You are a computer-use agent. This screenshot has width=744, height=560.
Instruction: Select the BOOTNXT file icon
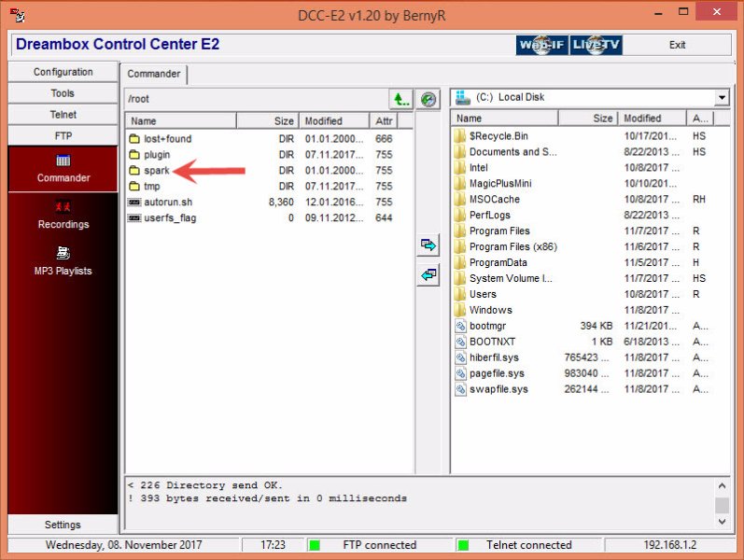(x=460, y=342)
